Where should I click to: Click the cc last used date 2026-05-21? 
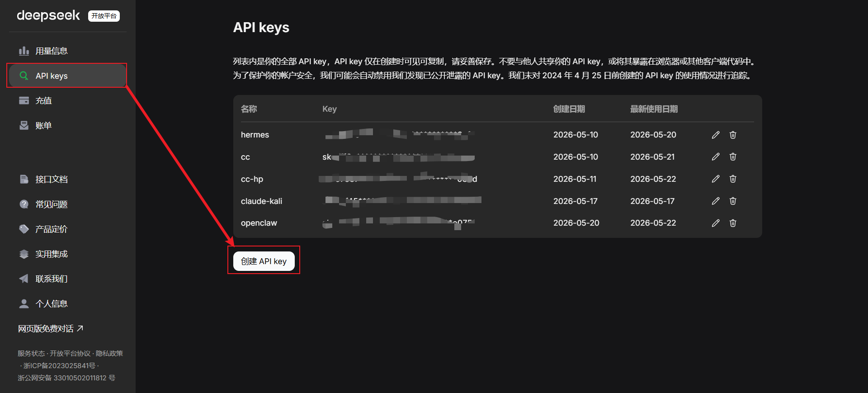(652, 157)
